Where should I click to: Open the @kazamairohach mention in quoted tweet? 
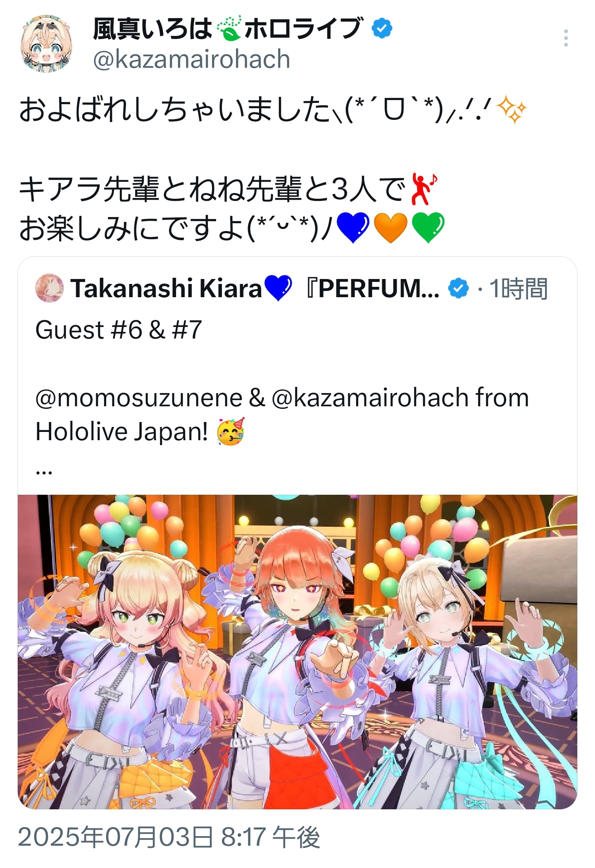[370, 398]
